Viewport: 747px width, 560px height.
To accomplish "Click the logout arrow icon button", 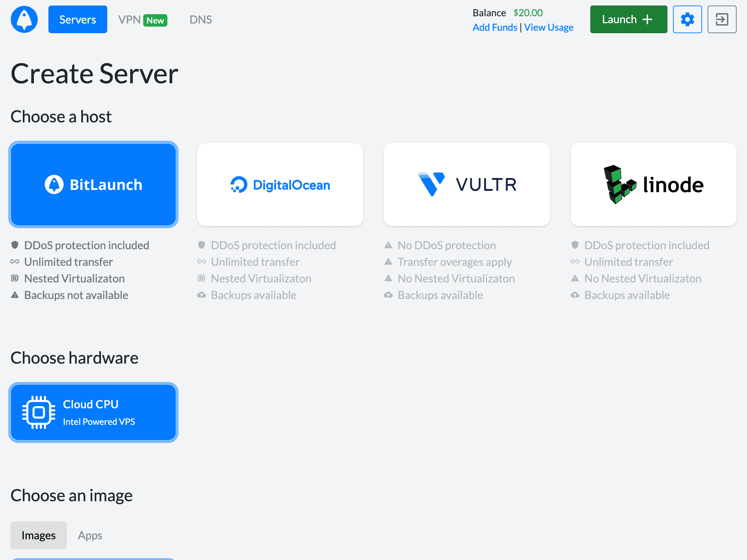I will tap(722, 19).
